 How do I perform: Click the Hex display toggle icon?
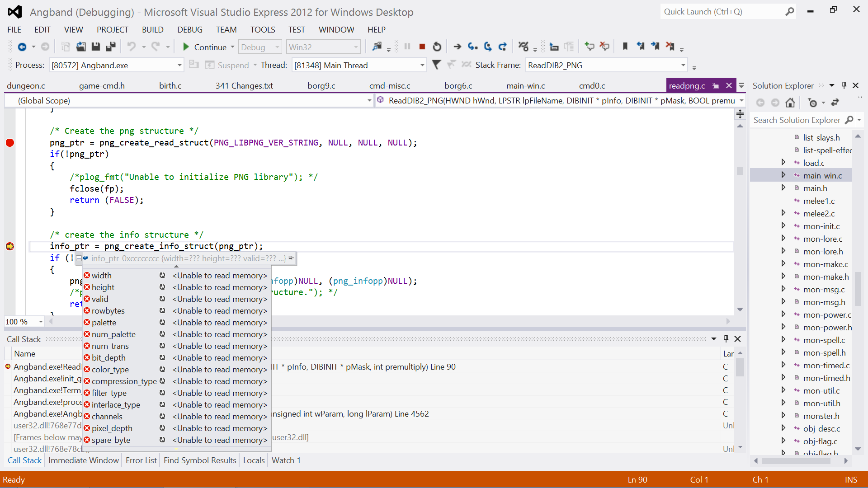tap(524, 47)
